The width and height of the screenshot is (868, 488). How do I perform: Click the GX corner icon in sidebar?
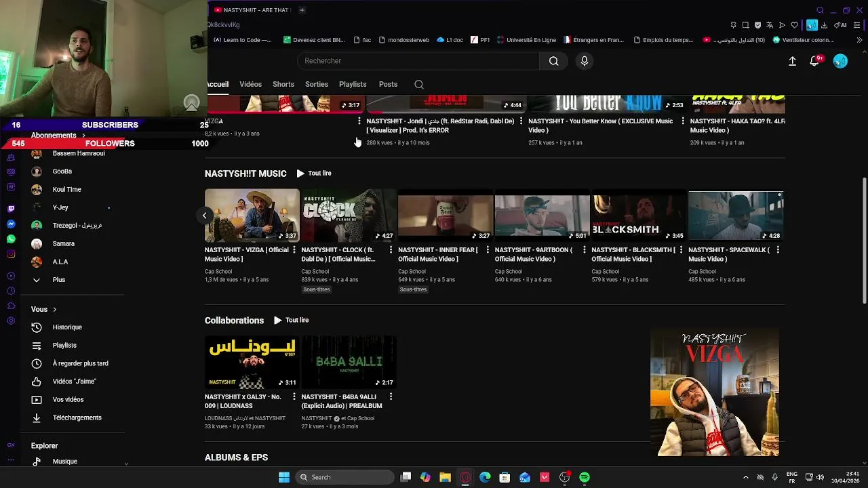(x=11, y=445)
